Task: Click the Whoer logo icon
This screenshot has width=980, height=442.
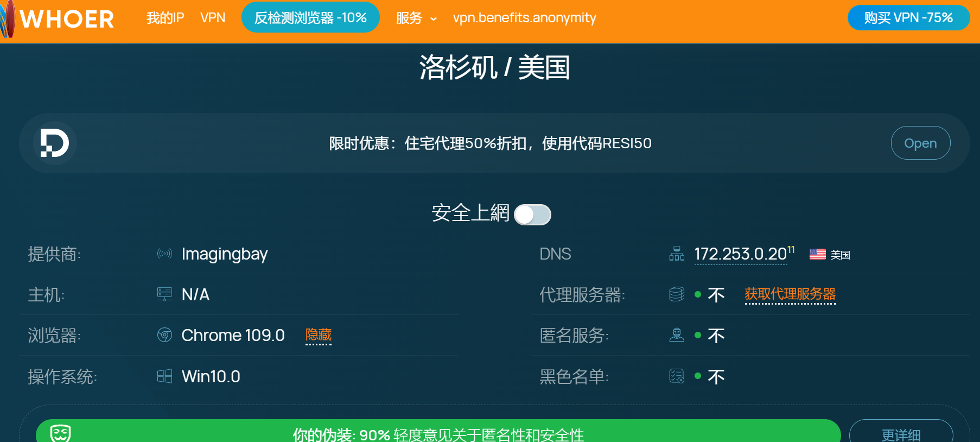Action: point(9,19)
